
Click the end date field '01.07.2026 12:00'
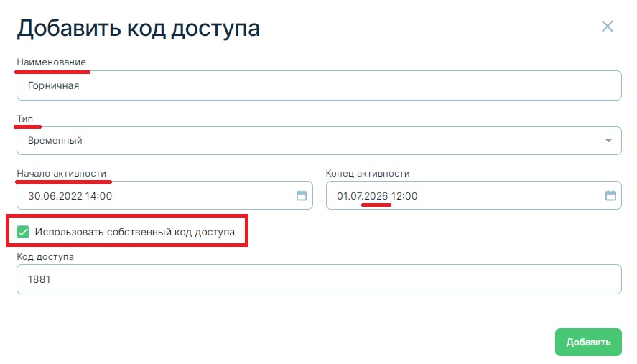pyautogui.click(x=460, y=195)
